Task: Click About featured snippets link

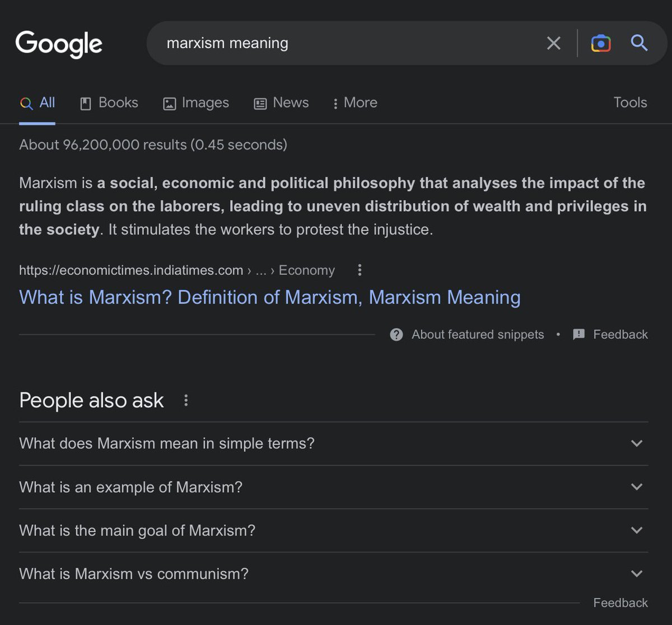Action: pyautogui.click(x=478, y=334)
